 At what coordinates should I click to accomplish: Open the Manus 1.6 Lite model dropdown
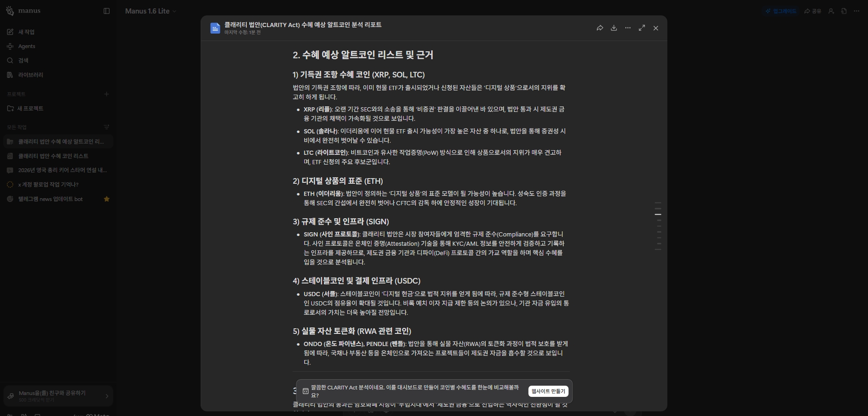(x=150, y=11)
